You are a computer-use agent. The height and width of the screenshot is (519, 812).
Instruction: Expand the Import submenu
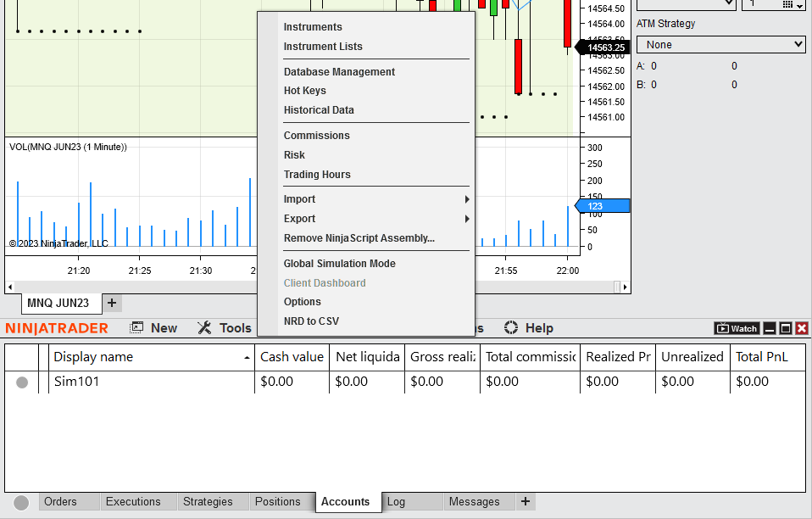pyautogui.click(x=376, y=199)
